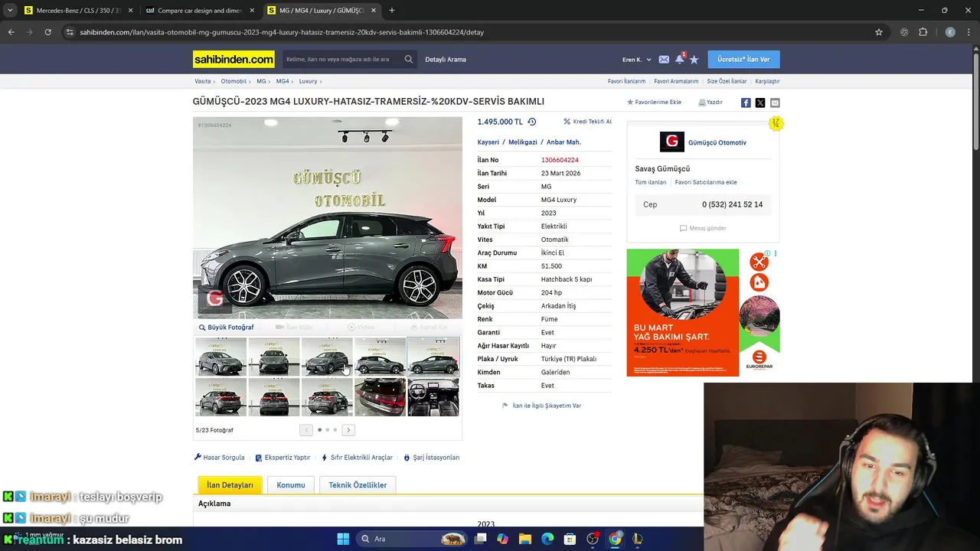The width and height of the screenshot is (980, 551).
Task: Switch to Compare car design tab
Action: pos(199,11)
